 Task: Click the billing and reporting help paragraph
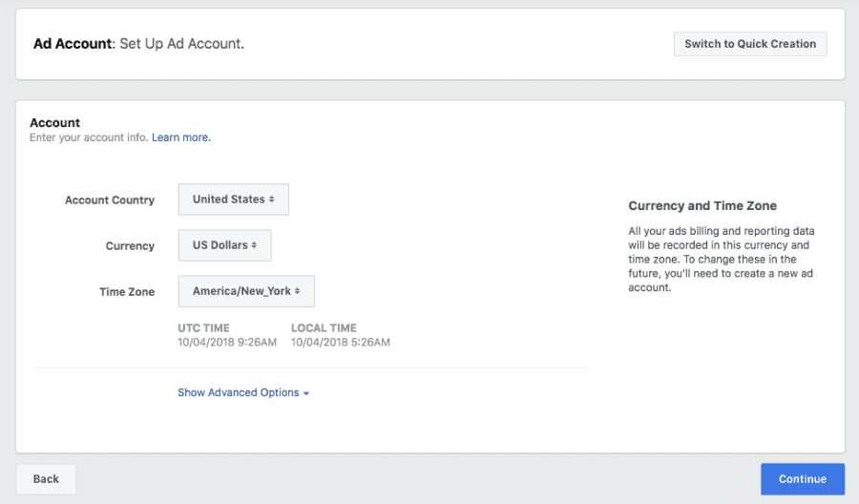click(721, 260)
